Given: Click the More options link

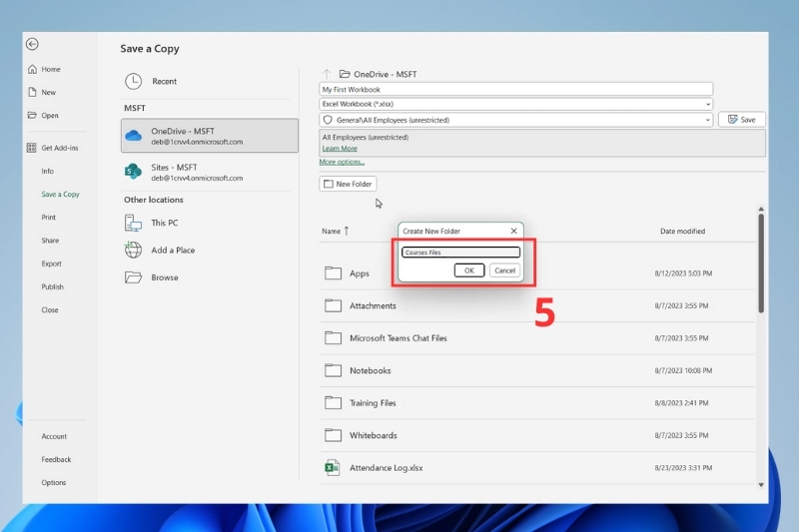Looking at the screenshot, I should pos(342,162).
